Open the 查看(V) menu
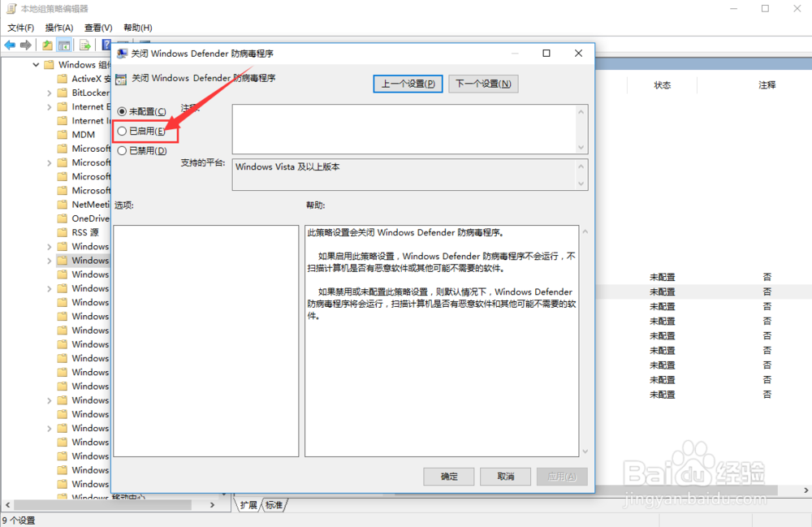This screenshot has width=812, height=527. click(x=98, y=28)
